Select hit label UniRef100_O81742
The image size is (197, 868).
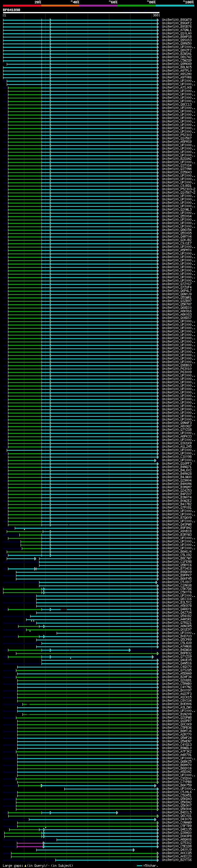(x=177, y=57)
